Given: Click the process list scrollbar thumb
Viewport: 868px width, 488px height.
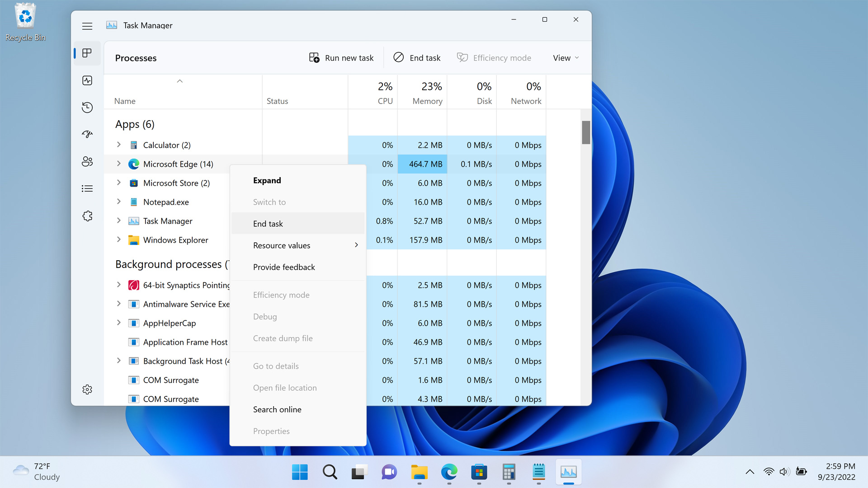Looking at the screenshot, I should (586, 132).
